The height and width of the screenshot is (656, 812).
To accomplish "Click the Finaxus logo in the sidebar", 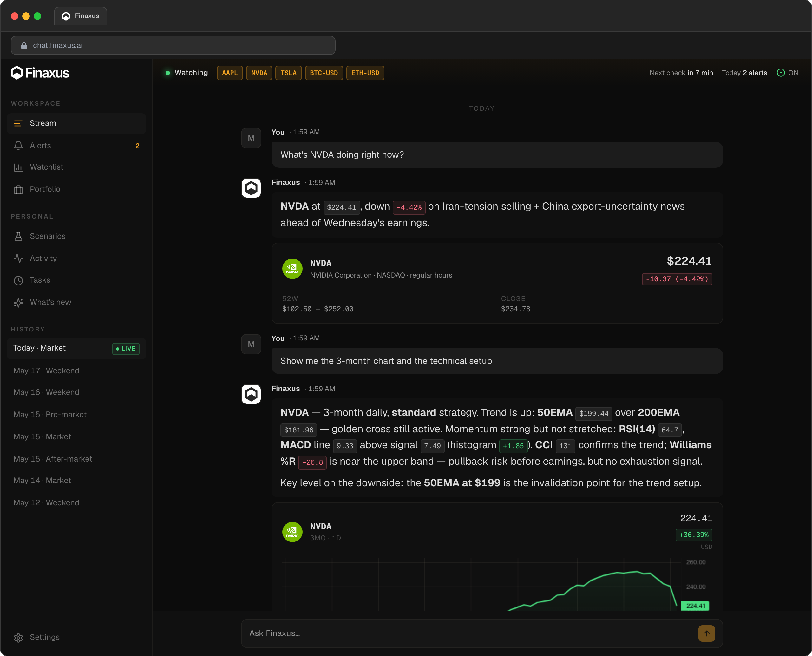I will (x=40, y=73).
